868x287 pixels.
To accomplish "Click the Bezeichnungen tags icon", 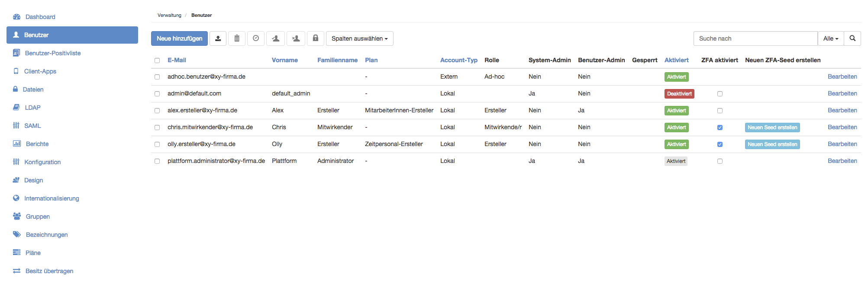I will [17, 235].
